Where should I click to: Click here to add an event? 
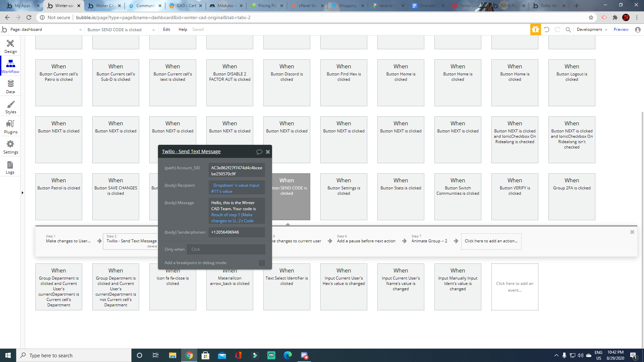[x=515, y=287]
